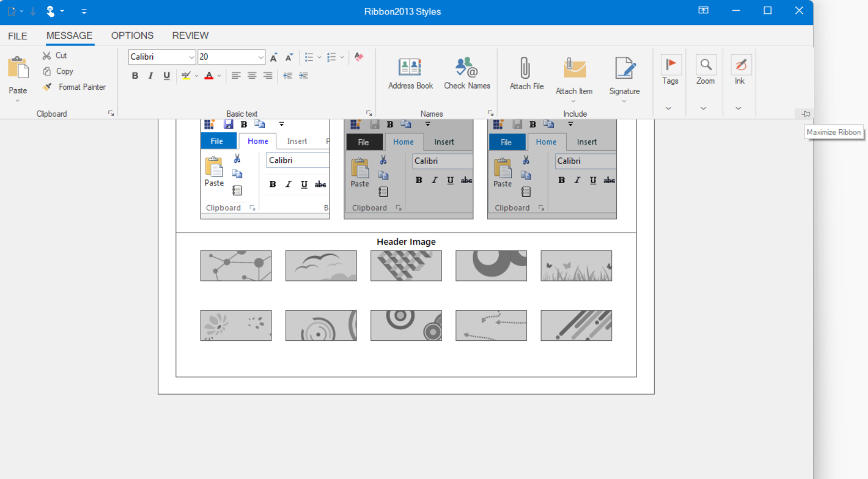
Task: Click the Attach File paperclip icon
Action: (526, 68)
